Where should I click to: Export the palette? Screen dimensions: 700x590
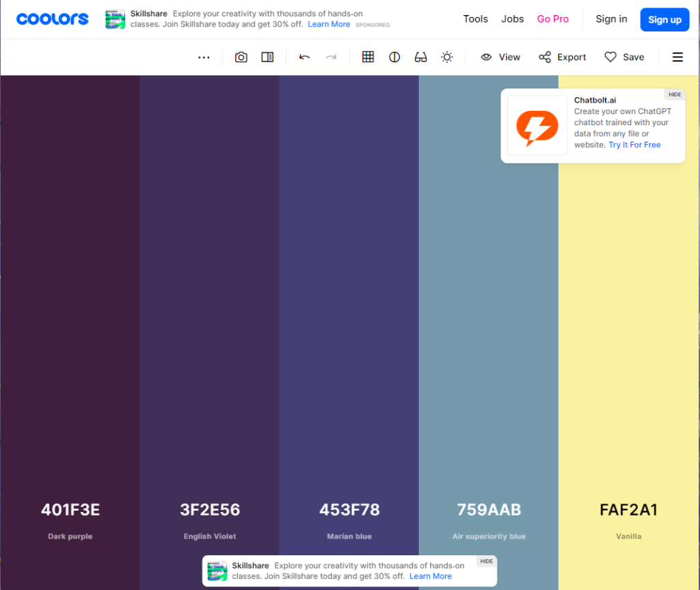(x=562, y=57)
